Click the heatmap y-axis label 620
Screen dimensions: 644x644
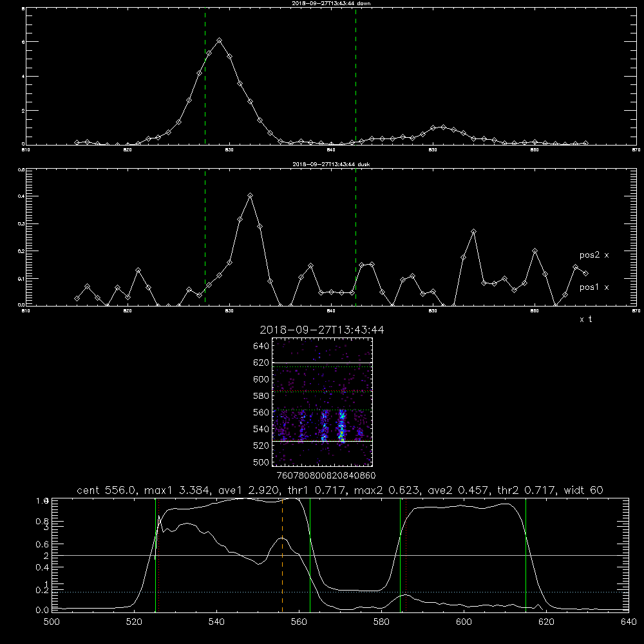[x=261, y=363]
